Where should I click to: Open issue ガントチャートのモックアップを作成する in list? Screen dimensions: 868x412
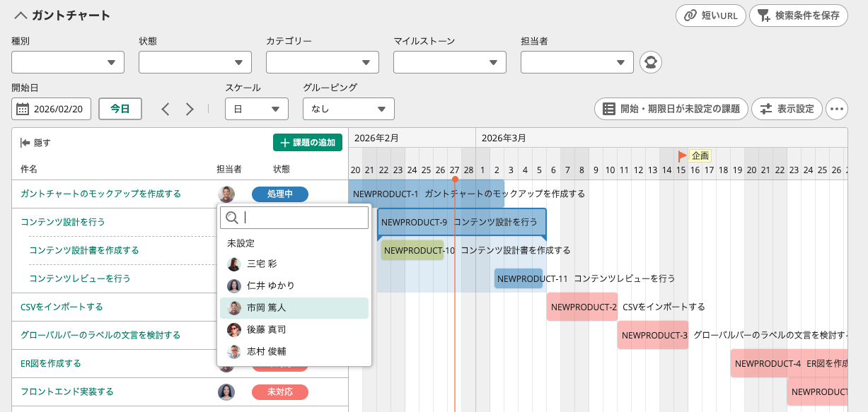[x=100, y=194]
